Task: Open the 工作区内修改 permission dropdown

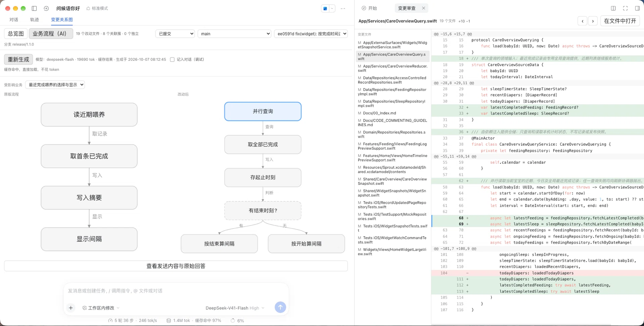Action: coord(101,308)
